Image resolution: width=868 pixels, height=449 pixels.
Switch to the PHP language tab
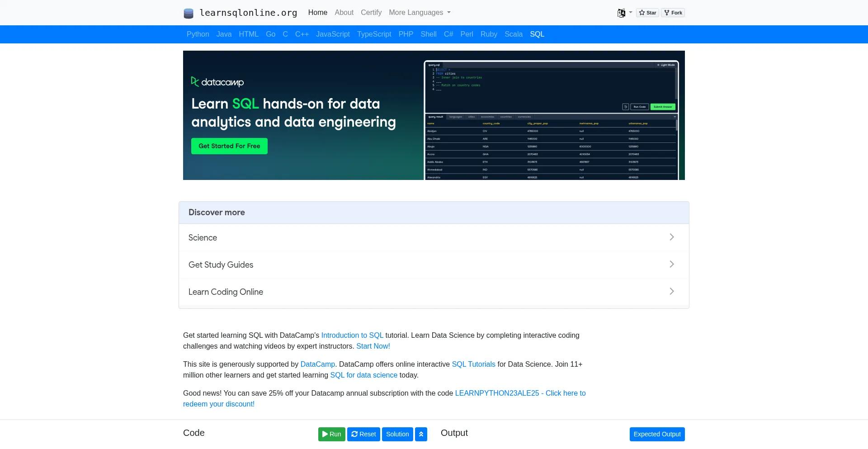point(406,34)
